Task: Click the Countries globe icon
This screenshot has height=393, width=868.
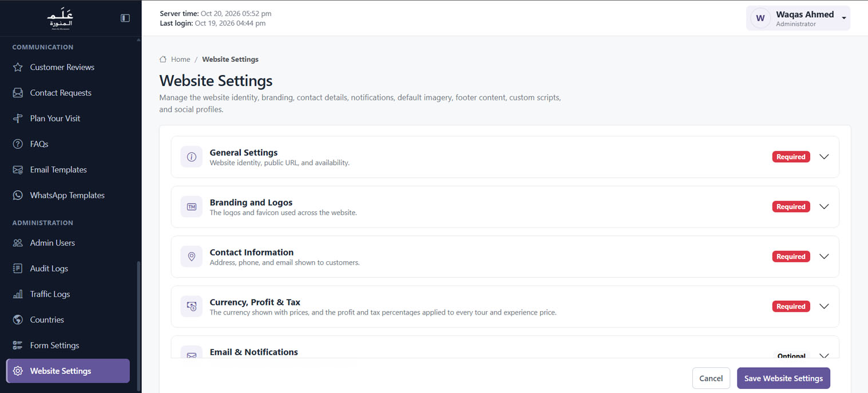Action: [x=18, y=320]
